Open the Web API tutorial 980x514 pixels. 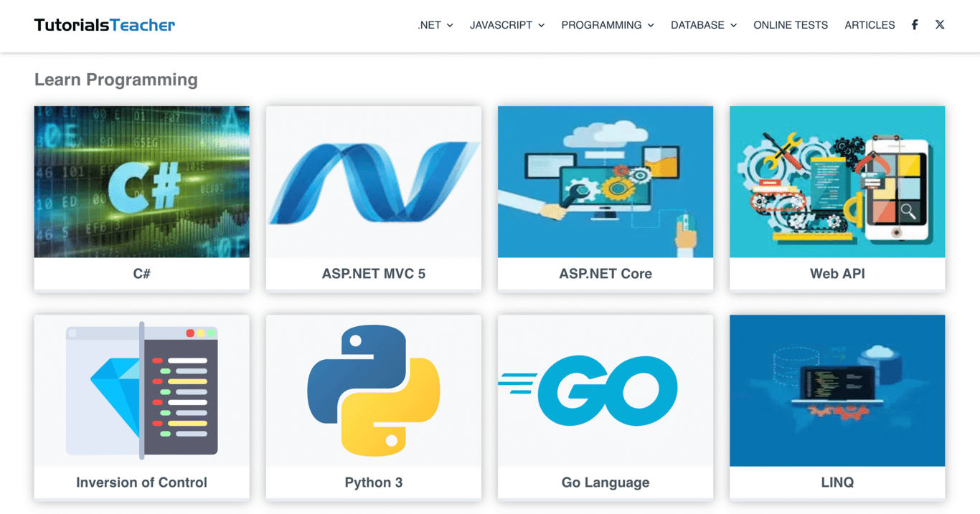tap(837, 273)
